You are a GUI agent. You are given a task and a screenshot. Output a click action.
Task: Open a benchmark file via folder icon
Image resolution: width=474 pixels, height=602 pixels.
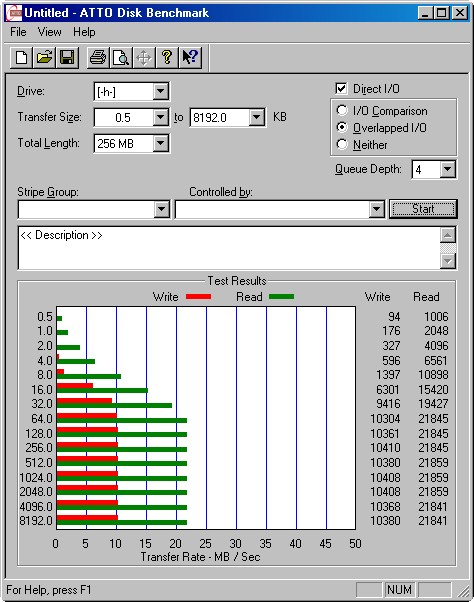[44, 58]
